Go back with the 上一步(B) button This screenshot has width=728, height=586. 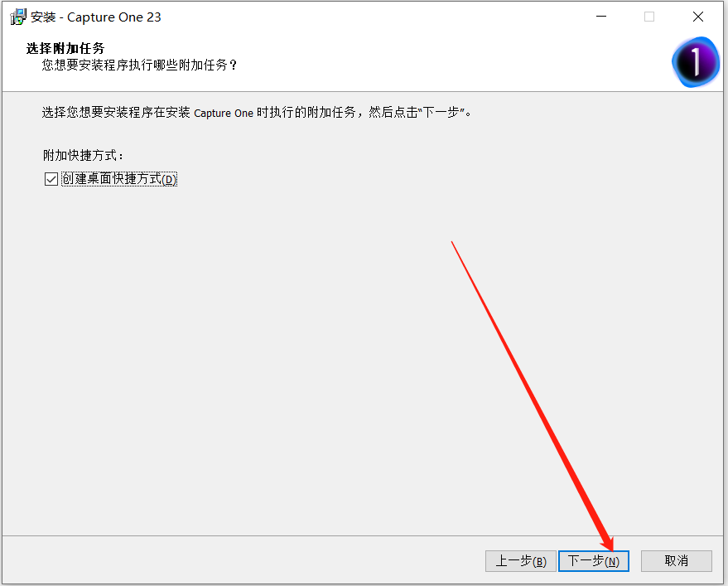coord(520,561)
